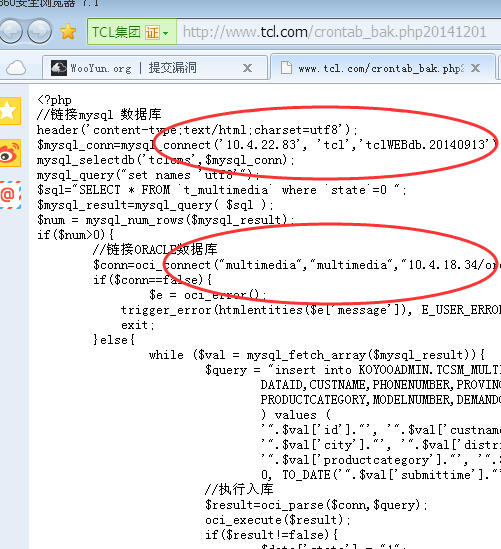
Task: Click the WooYun tab favicon
Action: coord(58,68)
